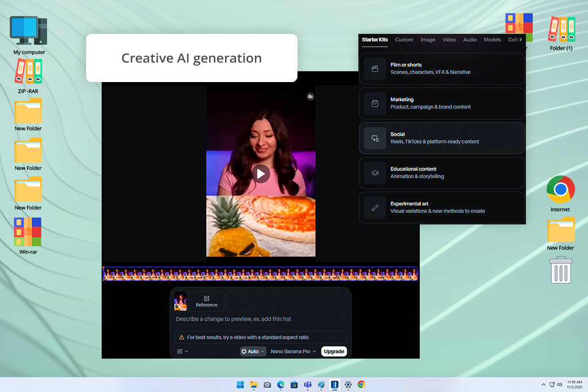
Task: Open the Camera app in the taskbar
Action: (x=267, y=385)
